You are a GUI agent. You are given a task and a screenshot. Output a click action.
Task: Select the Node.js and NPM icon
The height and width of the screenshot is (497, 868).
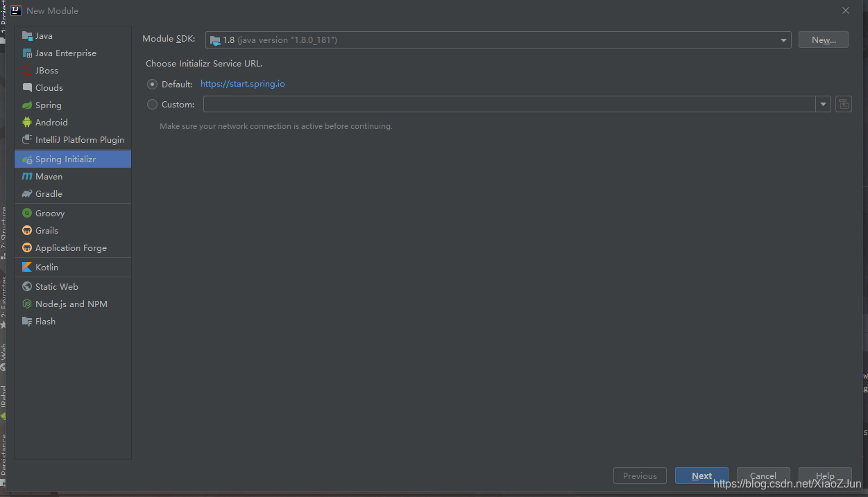tap(27, 304)
